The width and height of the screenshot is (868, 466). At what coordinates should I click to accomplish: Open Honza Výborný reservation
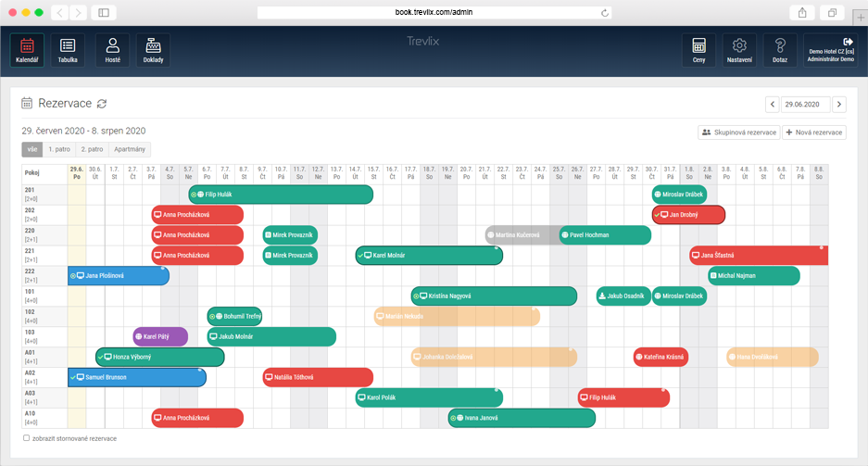click(160, 357)
